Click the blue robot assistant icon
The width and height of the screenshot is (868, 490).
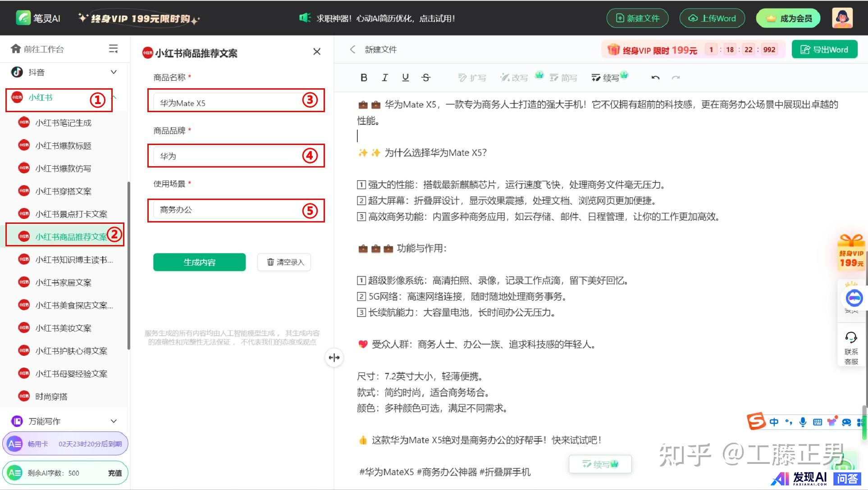click(854, 298)
